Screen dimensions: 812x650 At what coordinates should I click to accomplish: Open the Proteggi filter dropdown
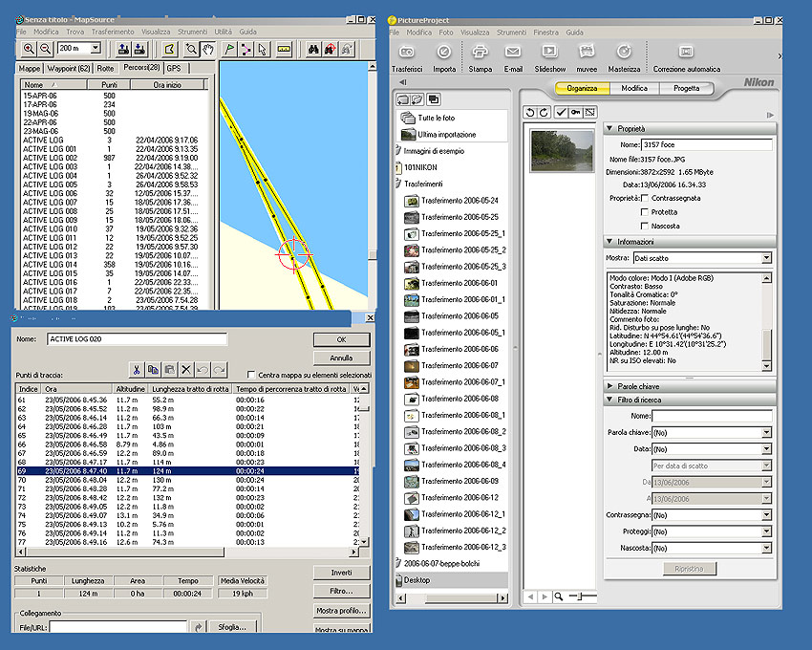tap(766, 531)
